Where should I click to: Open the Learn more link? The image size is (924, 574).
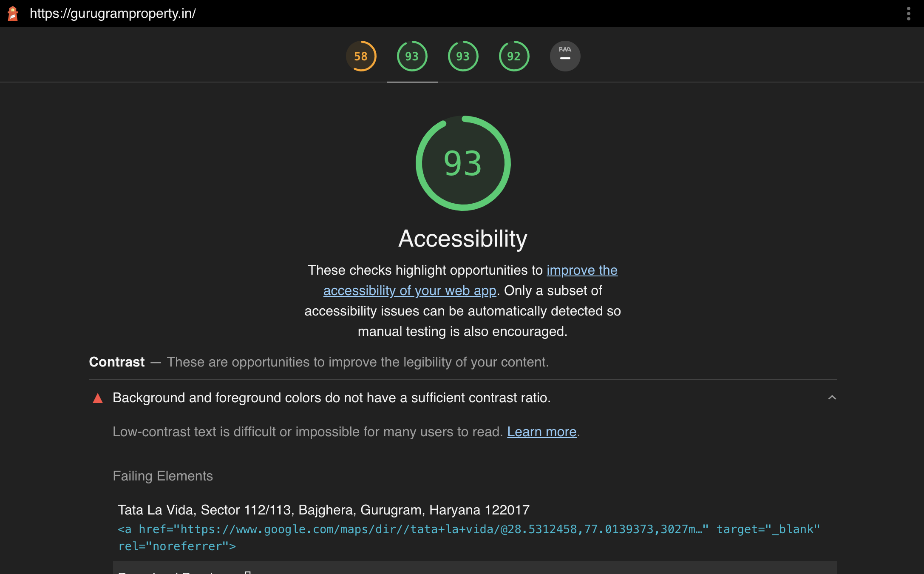coord(541,432)
